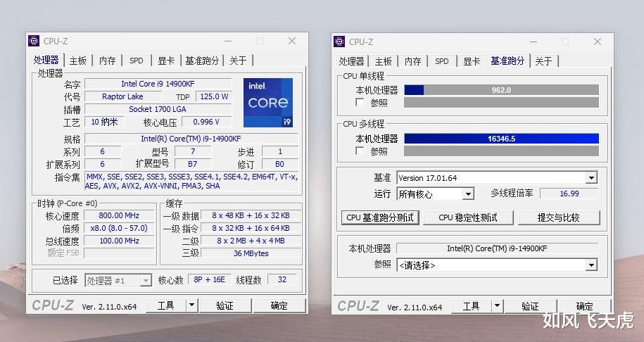Expand 工具 dropdown arrow in right window
This screenshot has height=342, width=644.
coord(497,306)
